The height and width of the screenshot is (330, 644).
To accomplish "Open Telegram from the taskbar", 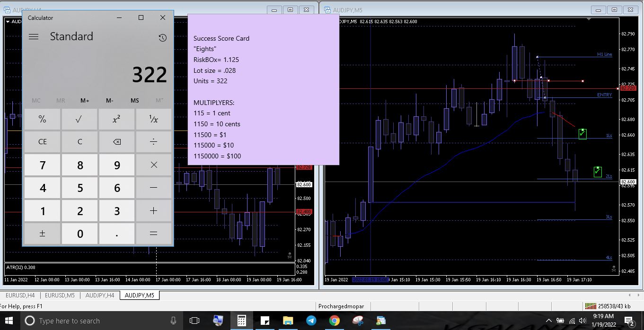I will click(x=311, y=321).
